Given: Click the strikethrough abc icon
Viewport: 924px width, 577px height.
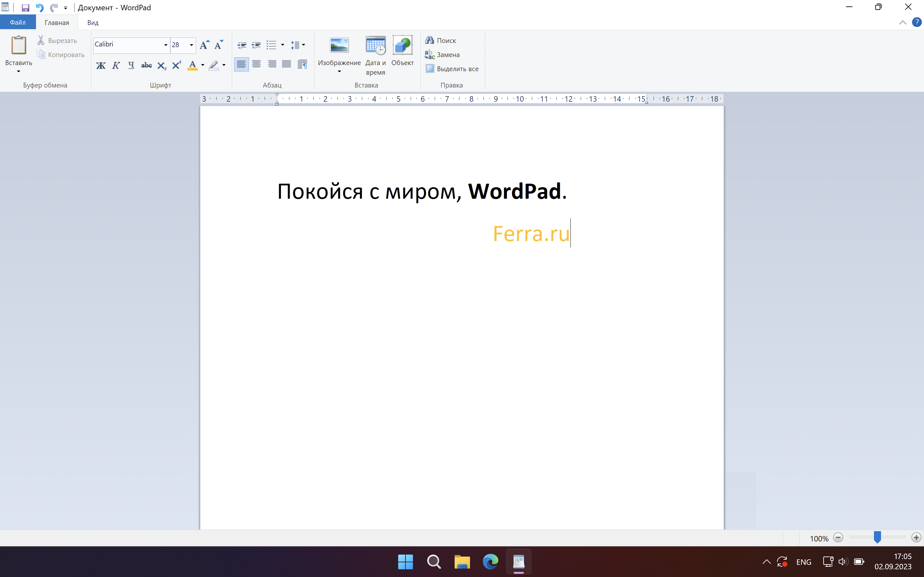Looking at the screenshot, I should pyautogui.click(x=146, y=65).
